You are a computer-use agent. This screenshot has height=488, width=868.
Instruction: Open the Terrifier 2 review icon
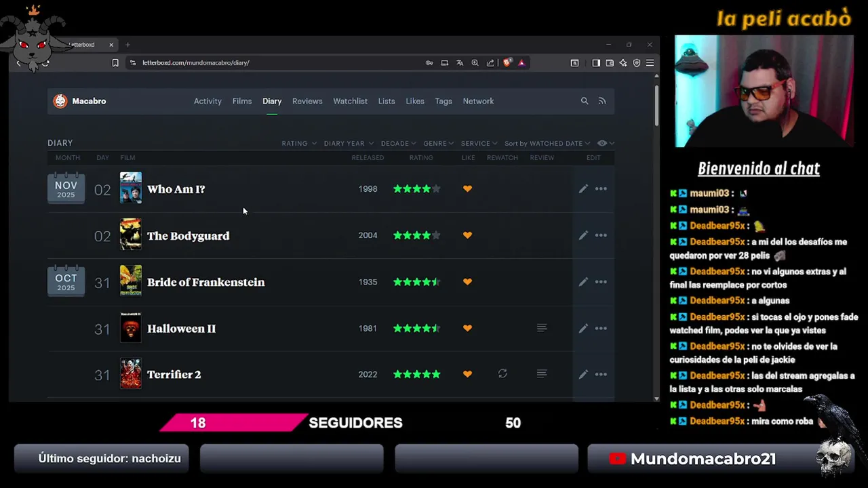pyautogui.click(x=541, y=373)
